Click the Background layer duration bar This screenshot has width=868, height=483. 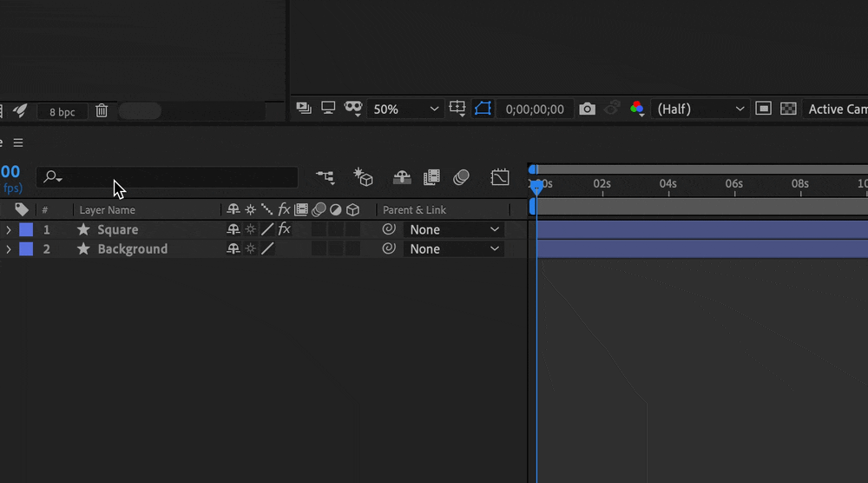coord(702,248)
